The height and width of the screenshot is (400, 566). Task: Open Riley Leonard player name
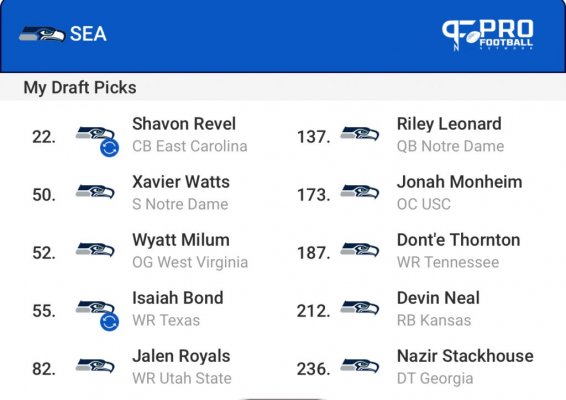449,124
